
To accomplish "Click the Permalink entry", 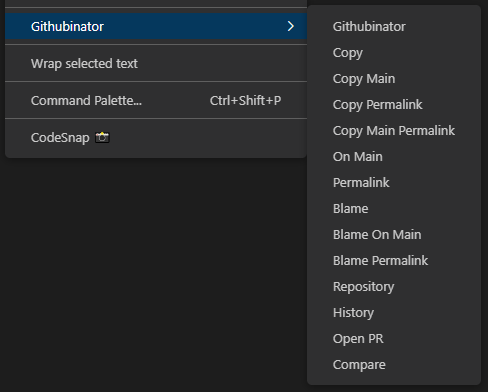I will coord(394,183).
